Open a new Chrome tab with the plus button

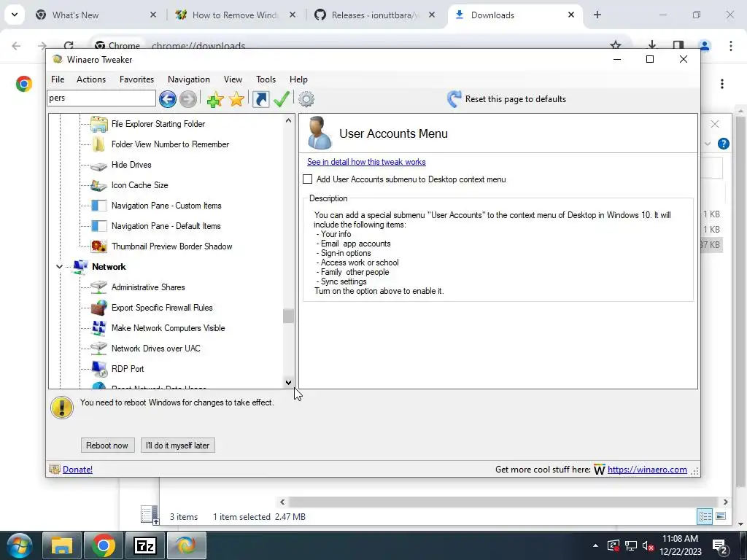597,15
